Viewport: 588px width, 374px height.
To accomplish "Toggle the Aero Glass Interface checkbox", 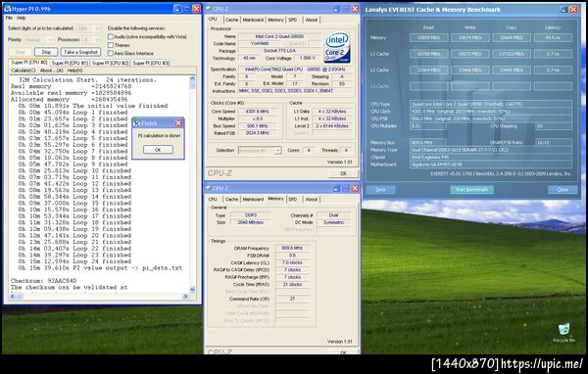I will click(x=110, y=53).
